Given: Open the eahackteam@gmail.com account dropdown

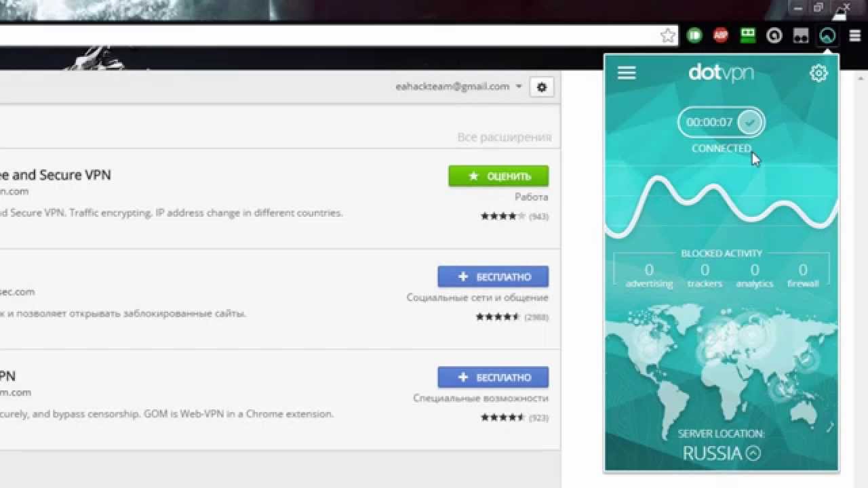Looking at the screenshot, I should [459, 87].
